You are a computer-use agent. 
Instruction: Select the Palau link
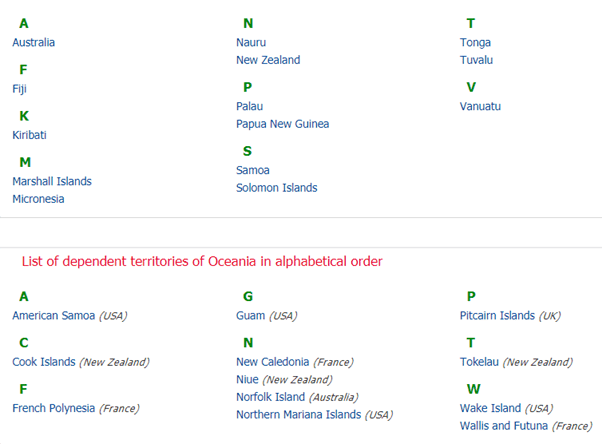click(x=250, y=106)
